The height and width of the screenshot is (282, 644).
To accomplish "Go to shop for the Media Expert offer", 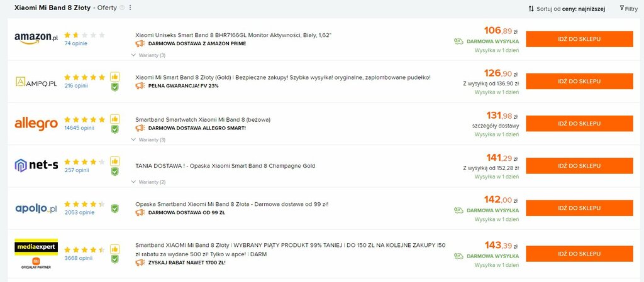I will [579, 254].
